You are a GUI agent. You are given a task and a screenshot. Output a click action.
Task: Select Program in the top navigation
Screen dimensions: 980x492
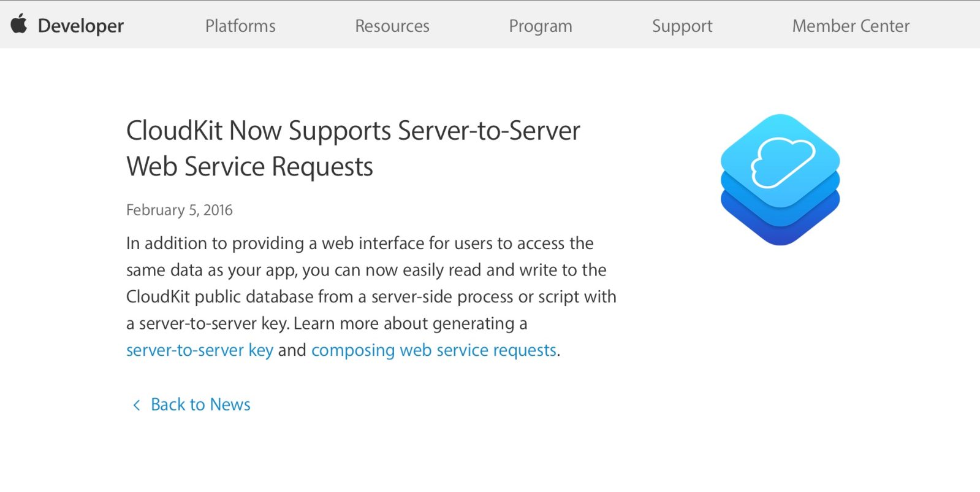coord(541,26)
